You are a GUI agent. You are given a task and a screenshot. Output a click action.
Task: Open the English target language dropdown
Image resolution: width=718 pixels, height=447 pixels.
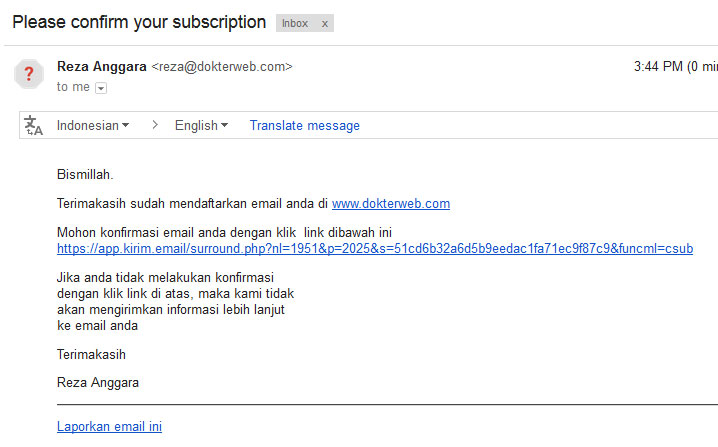pos(201,126)
